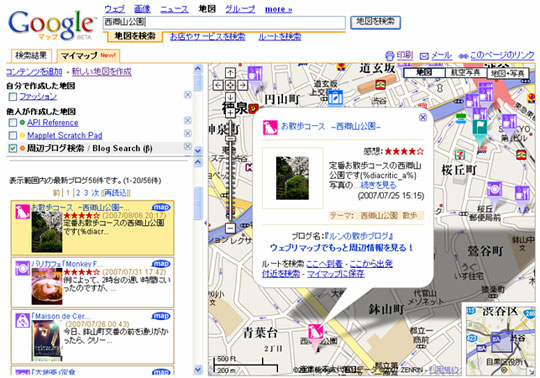Close the info window popup
This screenshot has width=540, height=378.
click(x=423, y=117)
